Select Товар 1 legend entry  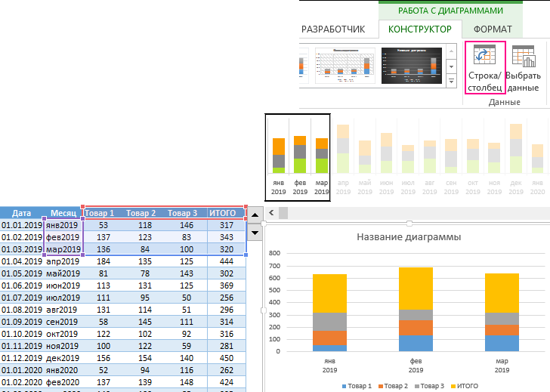(x=359, y=386)
